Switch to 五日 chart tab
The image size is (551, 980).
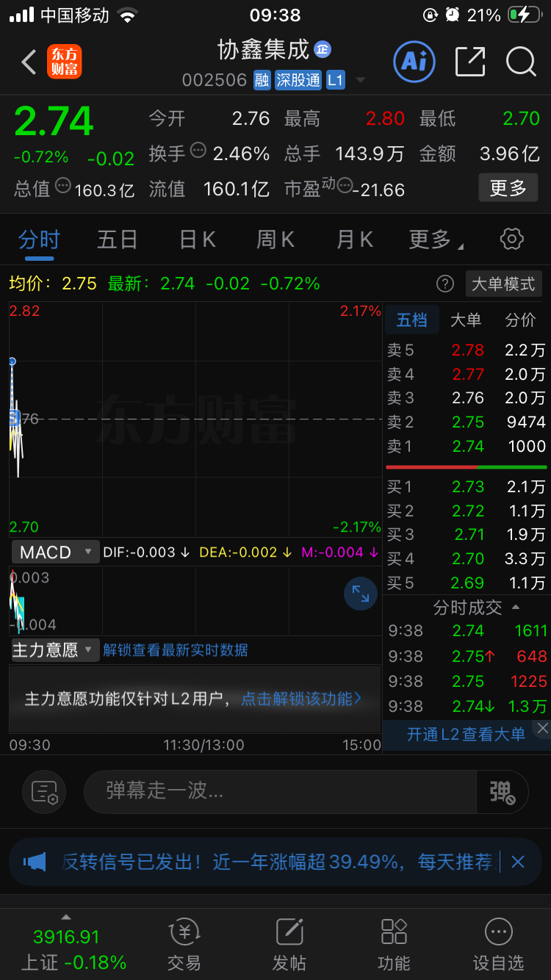118,239
